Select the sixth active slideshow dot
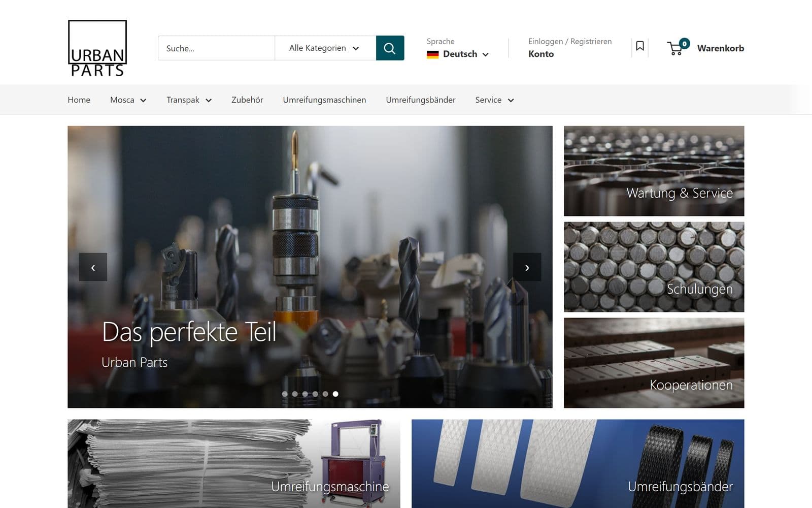Screen dimensions: 812x508 click(335, 394)
